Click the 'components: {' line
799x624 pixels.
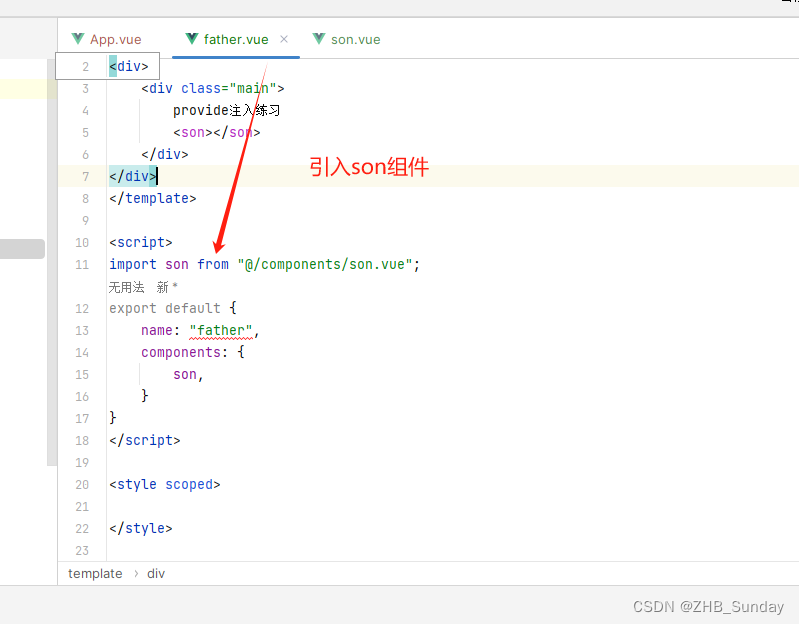193,352
